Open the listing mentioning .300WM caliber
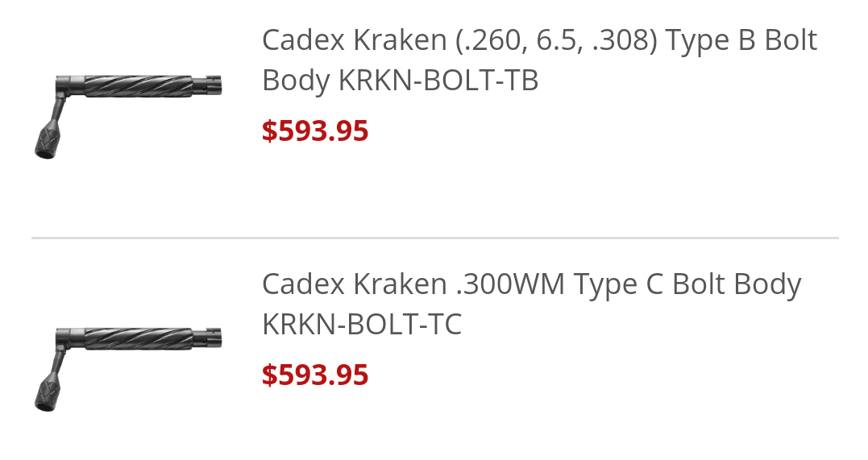This screenshot has width=868, height=460. click(x=531, y=304)
